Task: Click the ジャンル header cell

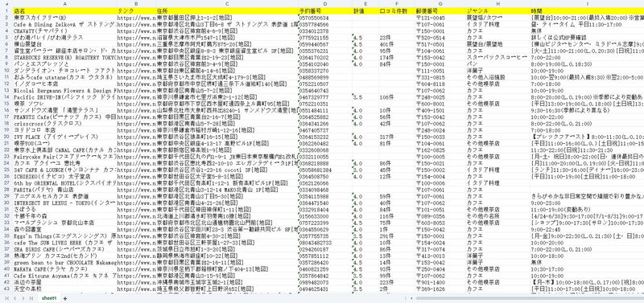Action: tap(497, 11)
